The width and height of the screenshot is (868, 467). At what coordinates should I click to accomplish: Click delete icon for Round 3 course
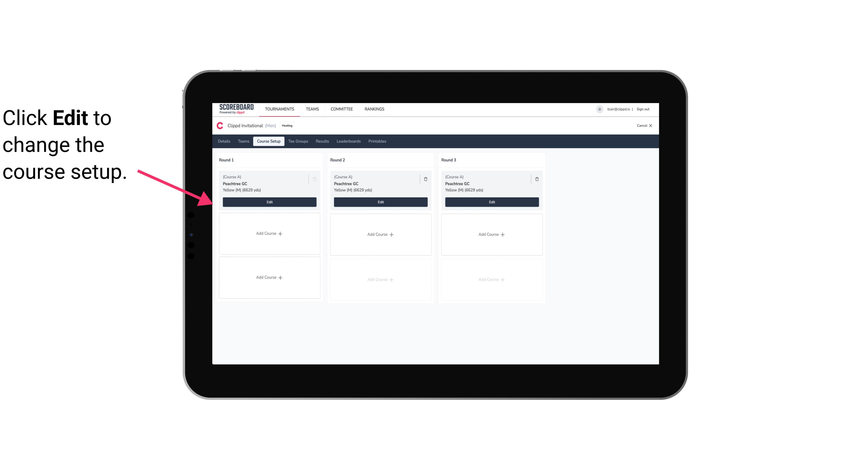(537, 179)
